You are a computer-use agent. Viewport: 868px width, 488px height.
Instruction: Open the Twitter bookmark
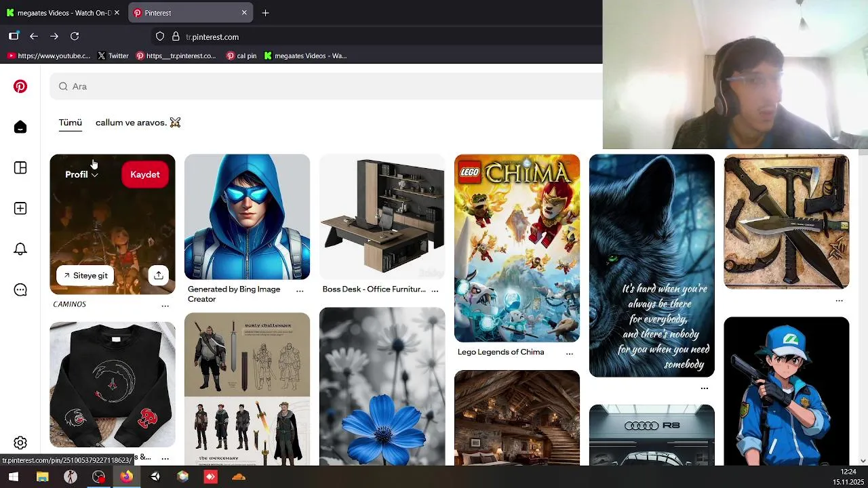click(x=113, y=56)
